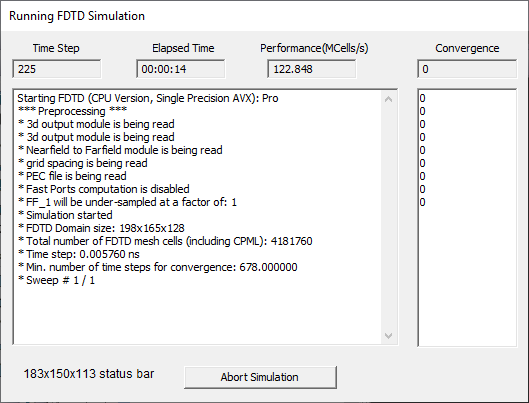Click the '183x150x113 status bar' text

click(x=89, y=374)
